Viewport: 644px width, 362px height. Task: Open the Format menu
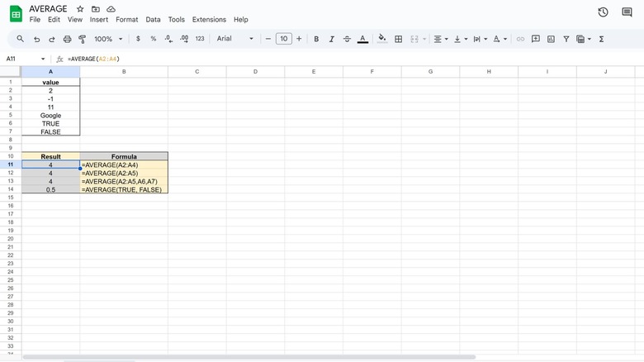(x=127, y=19)
